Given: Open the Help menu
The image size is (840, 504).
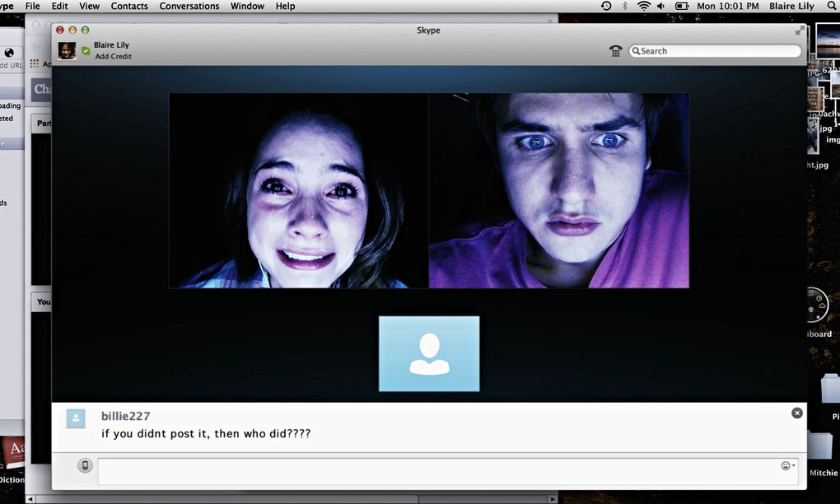Looking at the screenshot, I should point(285,6).
